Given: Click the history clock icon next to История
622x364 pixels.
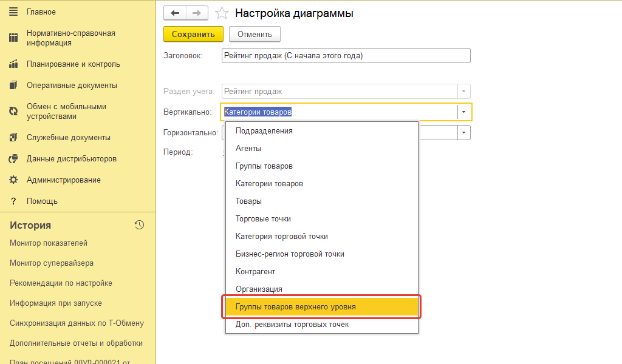Looking at the screenshot, I should (139, 225).
